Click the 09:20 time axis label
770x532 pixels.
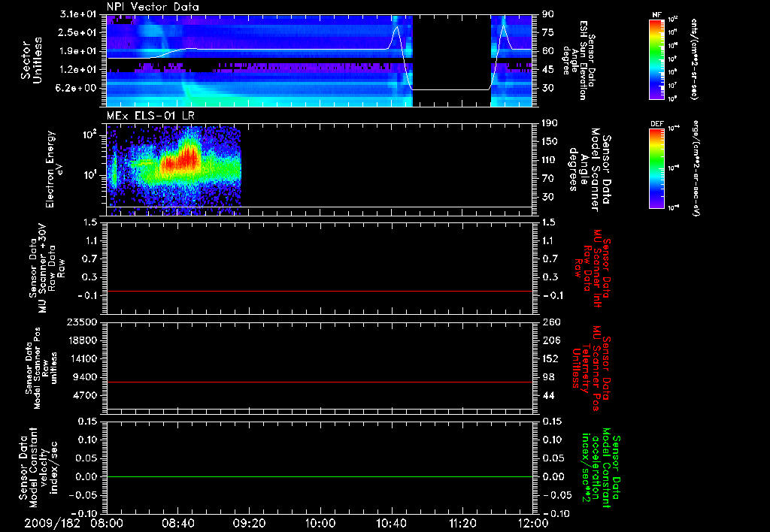[249, 523]
